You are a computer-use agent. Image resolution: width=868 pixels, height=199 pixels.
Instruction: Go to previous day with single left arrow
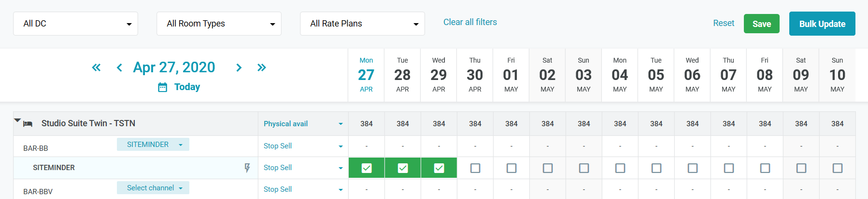[x=119, y=67]
